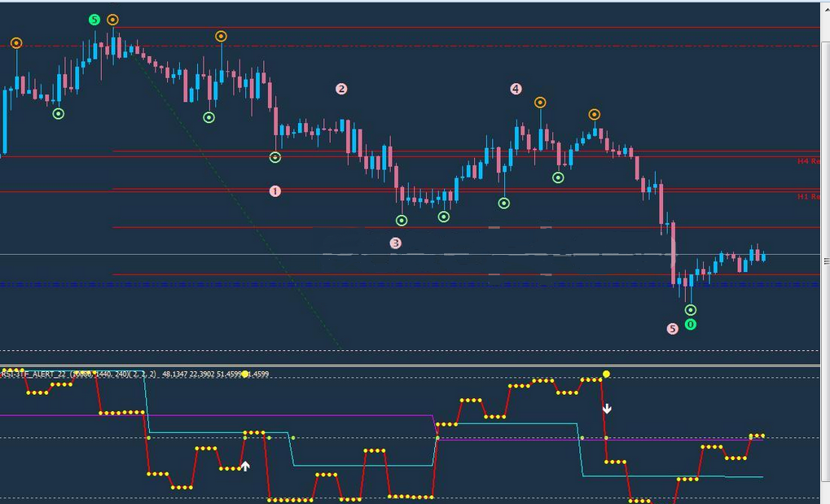The height and width of the screenshot is (504, 830).
Task: Select the pink wave label 3
Action: [395, 243]
